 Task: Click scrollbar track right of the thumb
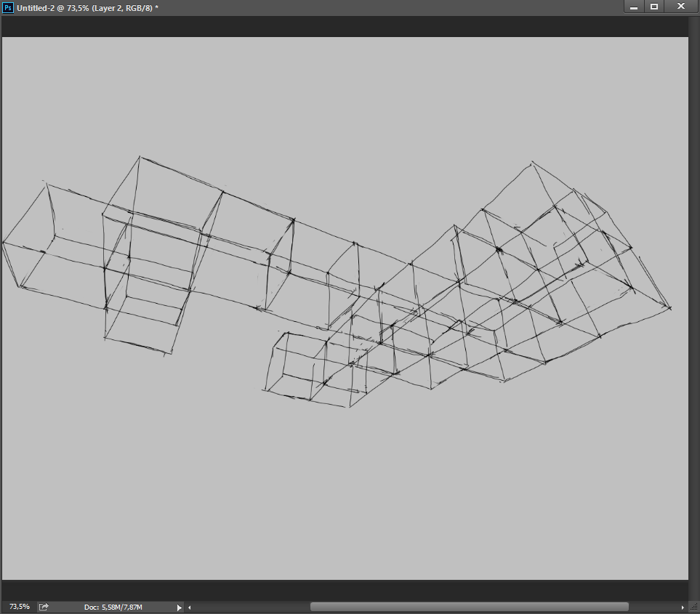pos(654,607)
